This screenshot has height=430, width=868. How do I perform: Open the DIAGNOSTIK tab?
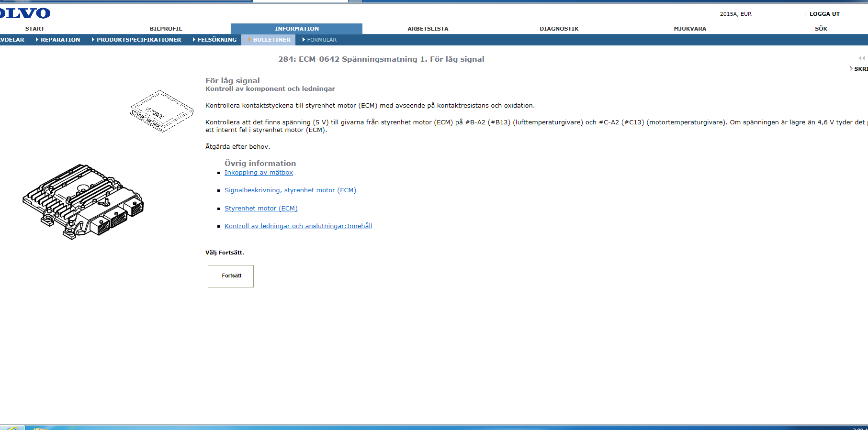click(559, 29)
